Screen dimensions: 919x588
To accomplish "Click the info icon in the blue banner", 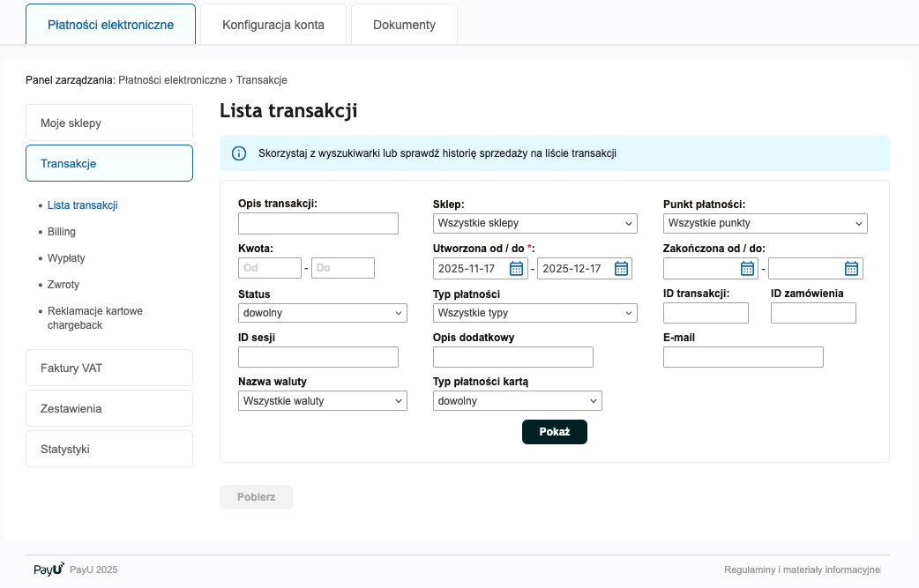I will [x=239, y=153].
